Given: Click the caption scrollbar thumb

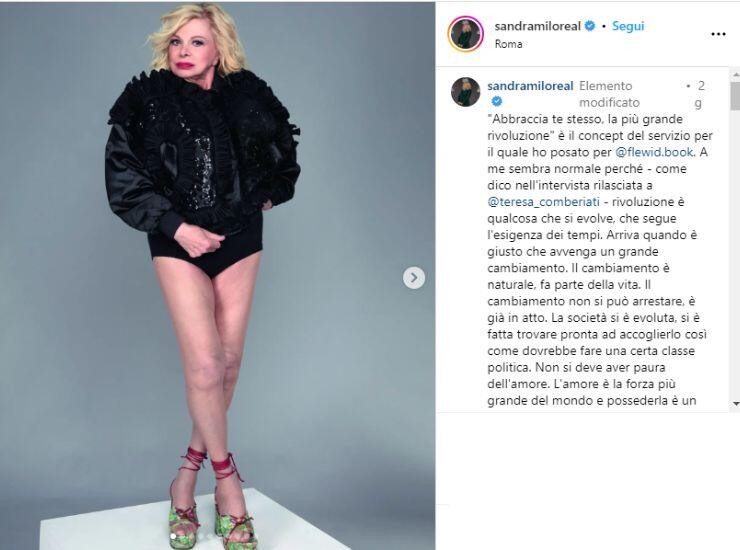Looking at the screenshot, I should point(735,96).
